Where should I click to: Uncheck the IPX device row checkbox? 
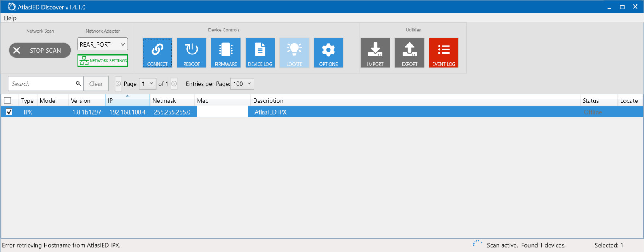pos(9,112)
